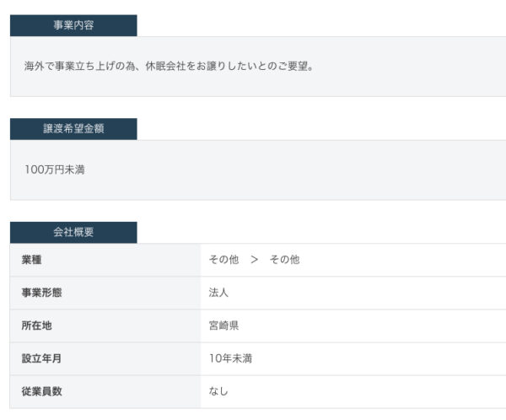
Task: Click the 会社概要 section header
Action: click(x=73, y=232)
